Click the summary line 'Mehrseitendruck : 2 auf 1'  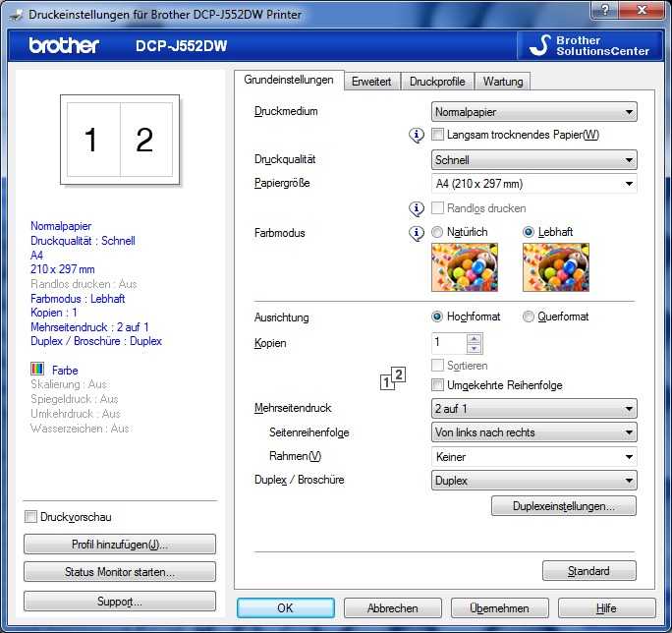coord(89,327)
